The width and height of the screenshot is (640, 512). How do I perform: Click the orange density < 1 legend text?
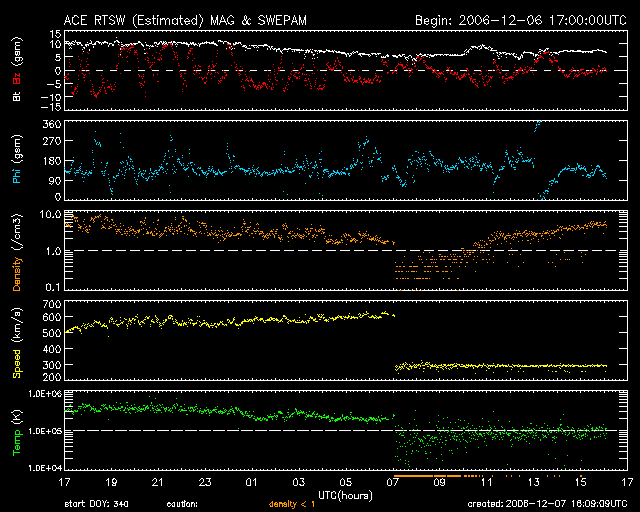click(x=293, y=505)
